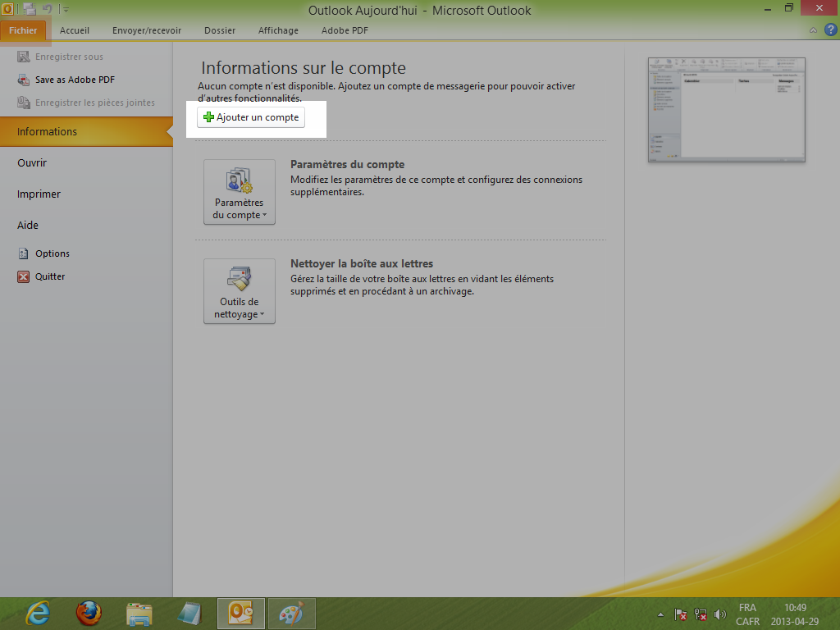Screen dimensions: 840x630
Task: Collapse the ribbon with the caret icon
Action: (813, 30)
